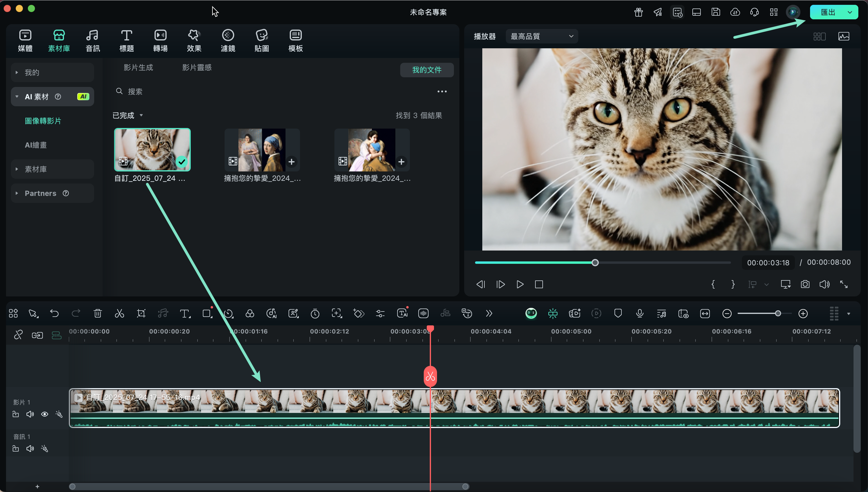Toggle clip linking chain icon
Image resolution: width=868 pixels, height=492 pixels.
point(37,335)
